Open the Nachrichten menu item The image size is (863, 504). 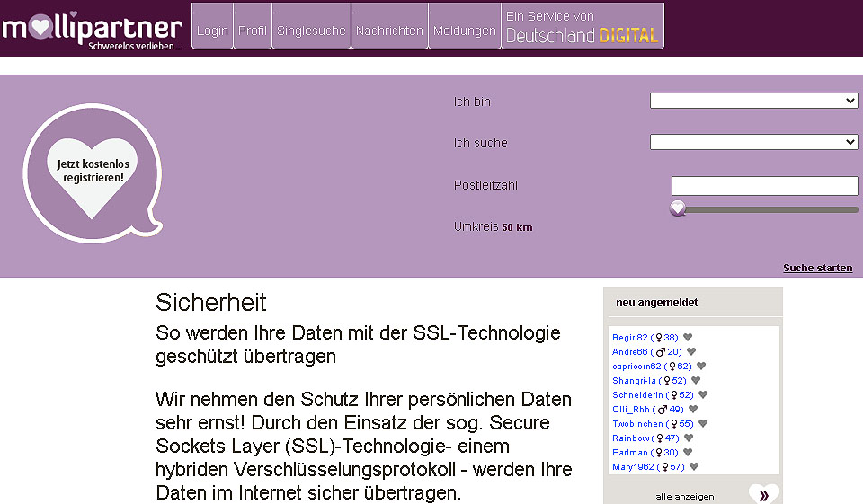(389, 31)
